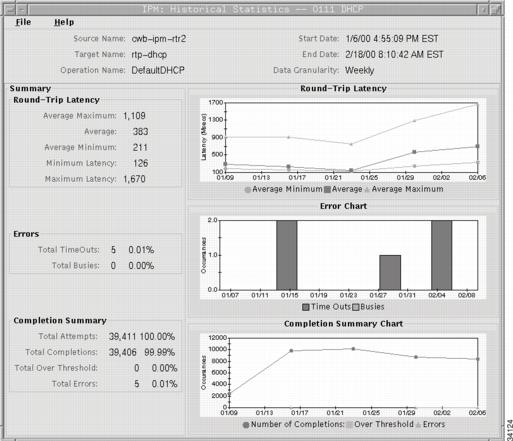Click the Total Completions count 39,406

(x=122, y=352)
